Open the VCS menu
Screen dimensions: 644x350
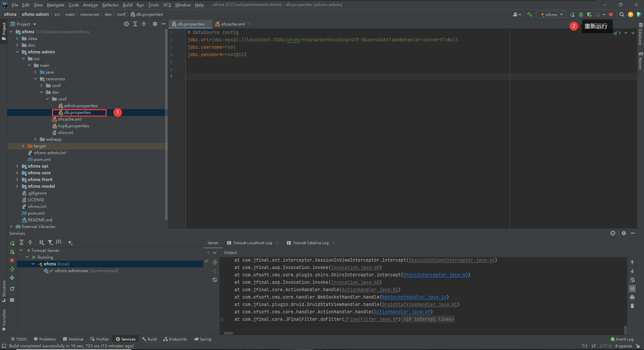point(167,5)
